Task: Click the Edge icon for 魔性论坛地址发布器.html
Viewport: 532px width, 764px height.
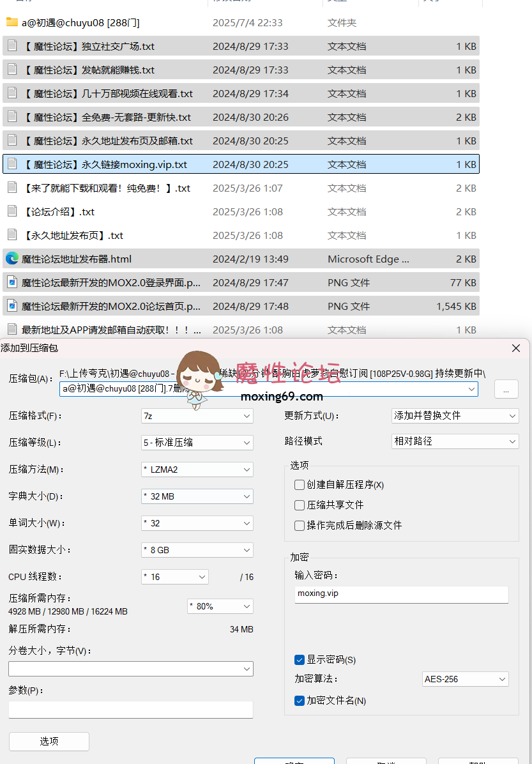Action: pyautogui.click(x=12, y=259)
